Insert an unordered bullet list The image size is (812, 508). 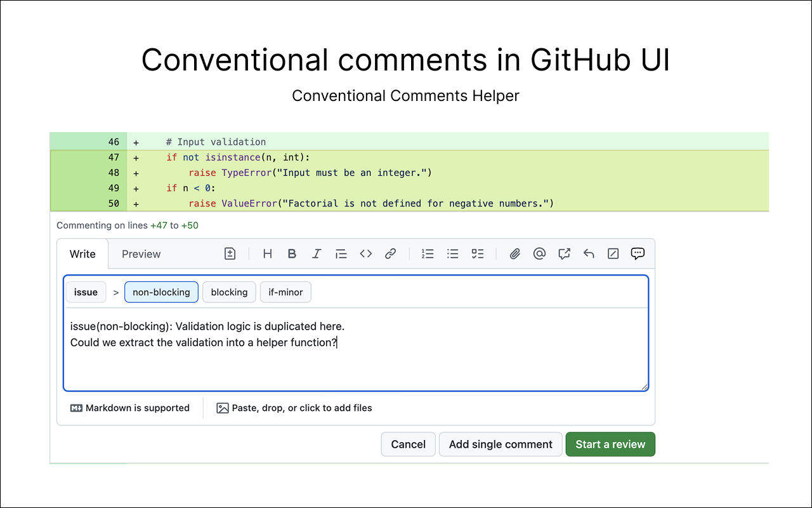click(452, 254)
